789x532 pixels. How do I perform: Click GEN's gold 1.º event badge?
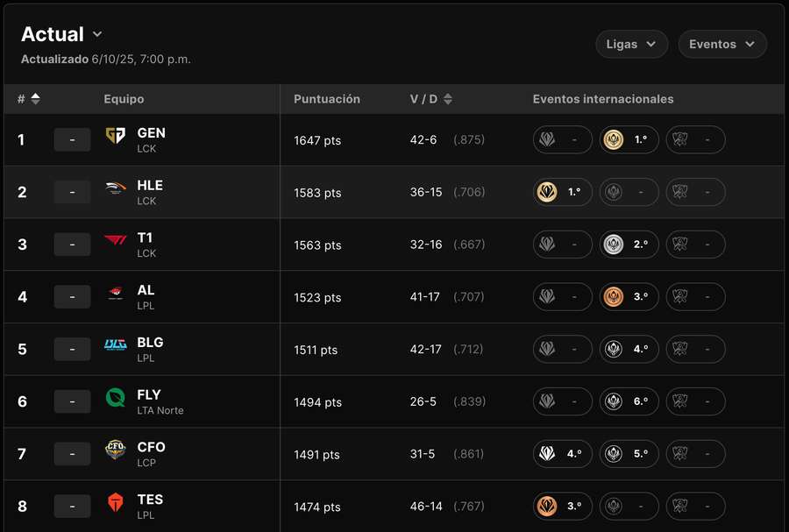pyautogui.click(x=629, y=139)
